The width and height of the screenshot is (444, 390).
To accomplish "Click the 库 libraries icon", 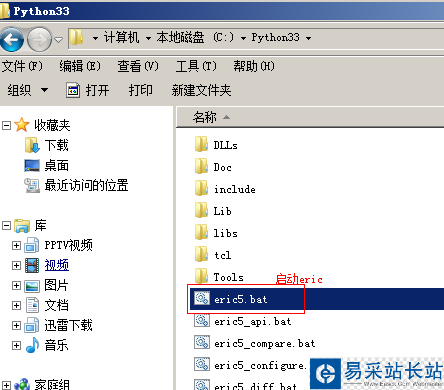I will coord(22,225).
